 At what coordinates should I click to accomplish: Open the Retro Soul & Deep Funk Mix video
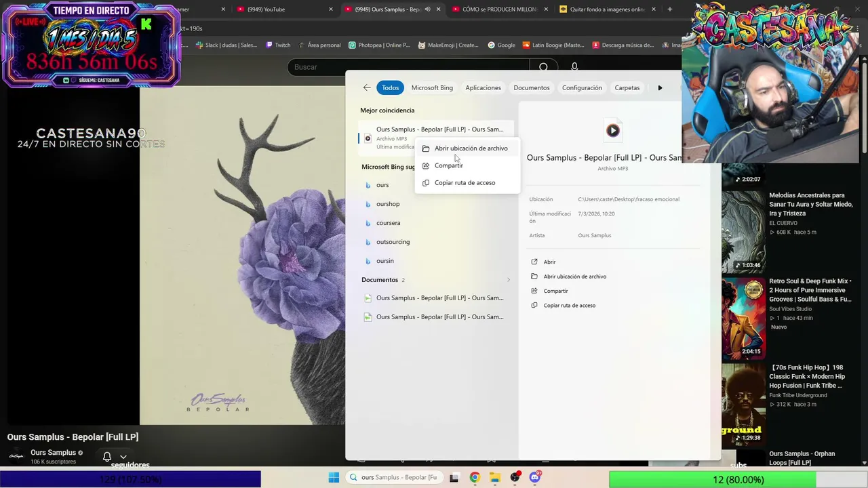point(810,290)
